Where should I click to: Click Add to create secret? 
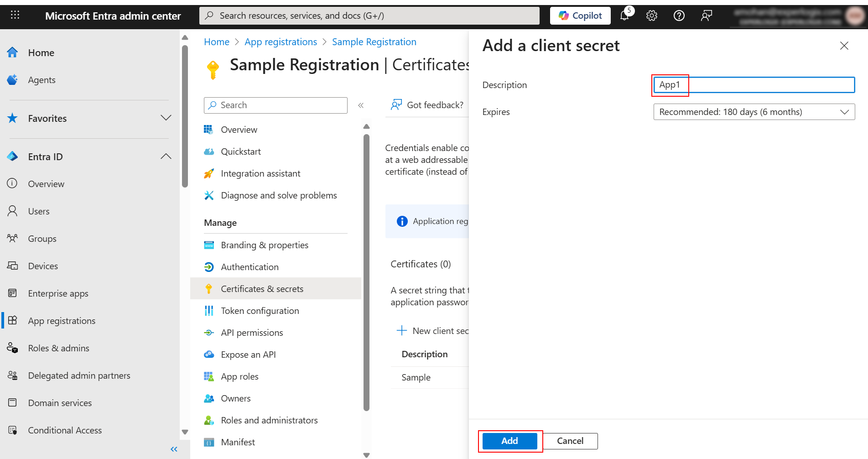point(509,441)
